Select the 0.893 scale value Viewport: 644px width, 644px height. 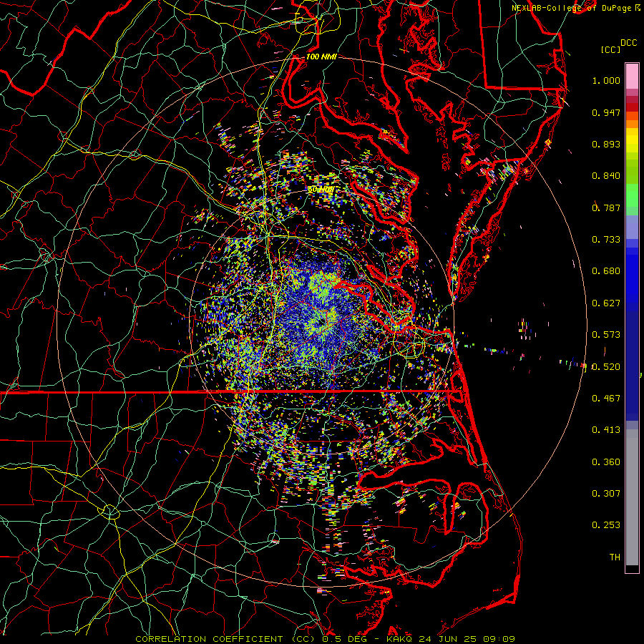[x=606, y=144]
